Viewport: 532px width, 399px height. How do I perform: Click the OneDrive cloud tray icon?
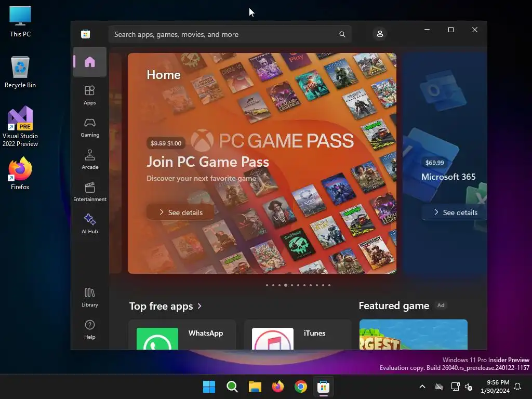(x=439, y=387)
